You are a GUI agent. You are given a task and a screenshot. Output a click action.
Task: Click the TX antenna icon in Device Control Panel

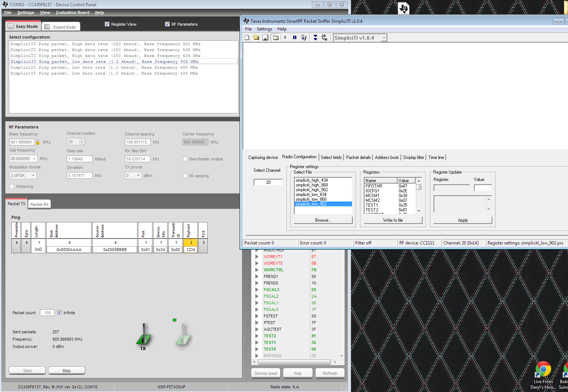coord(144,335)
